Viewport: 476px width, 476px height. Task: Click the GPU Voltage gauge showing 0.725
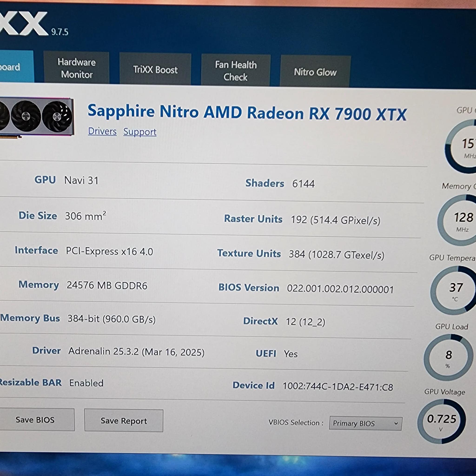click(x=442, y=422)
